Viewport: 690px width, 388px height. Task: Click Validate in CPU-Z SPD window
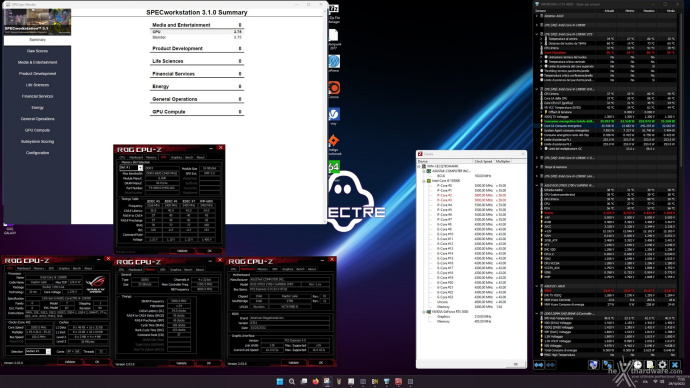182,251
